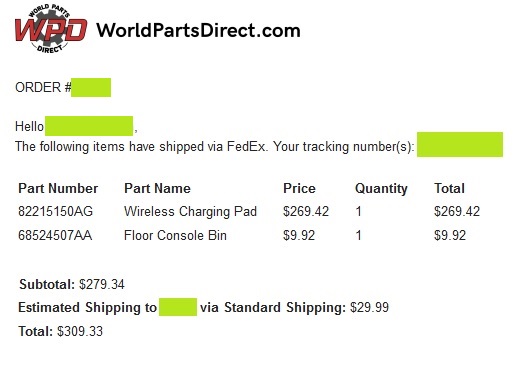Select the part number 68524507AA

[55, 235]
